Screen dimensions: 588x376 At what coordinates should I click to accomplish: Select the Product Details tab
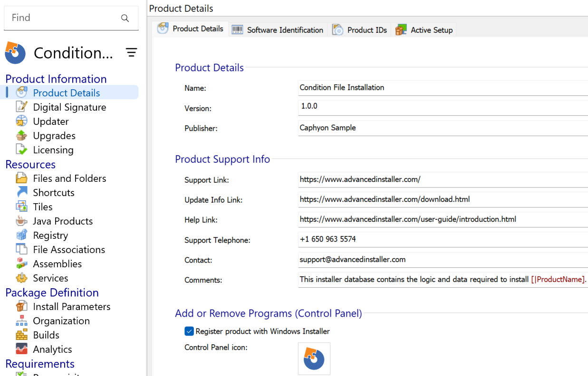[x=191, y=28]
